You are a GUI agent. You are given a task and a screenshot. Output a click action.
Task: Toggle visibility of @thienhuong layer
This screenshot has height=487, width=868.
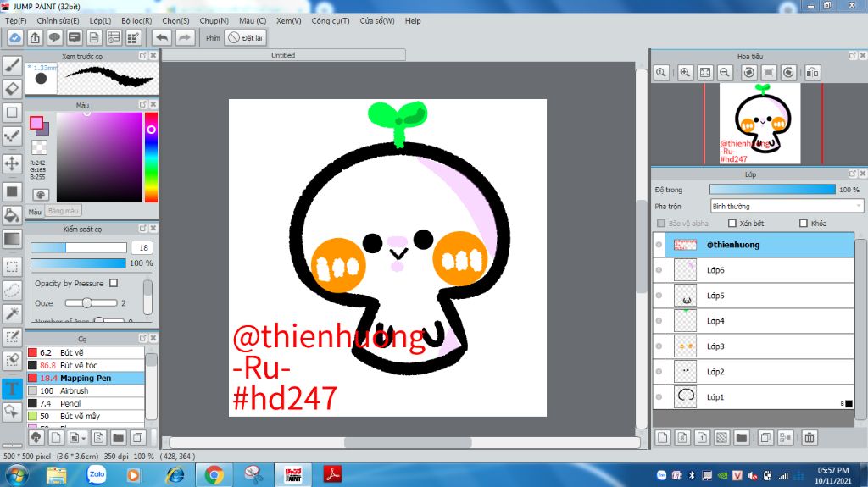(659, 245)
